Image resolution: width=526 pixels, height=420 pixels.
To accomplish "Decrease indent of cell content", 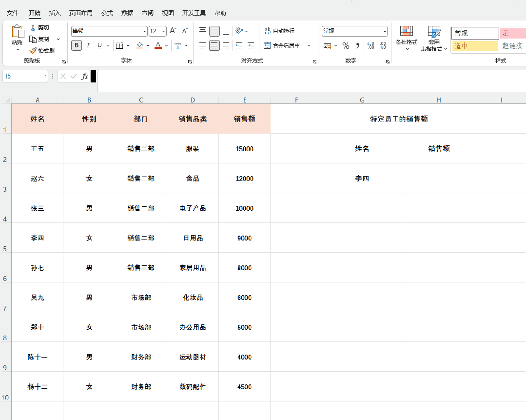I will (x=239, y=45).
